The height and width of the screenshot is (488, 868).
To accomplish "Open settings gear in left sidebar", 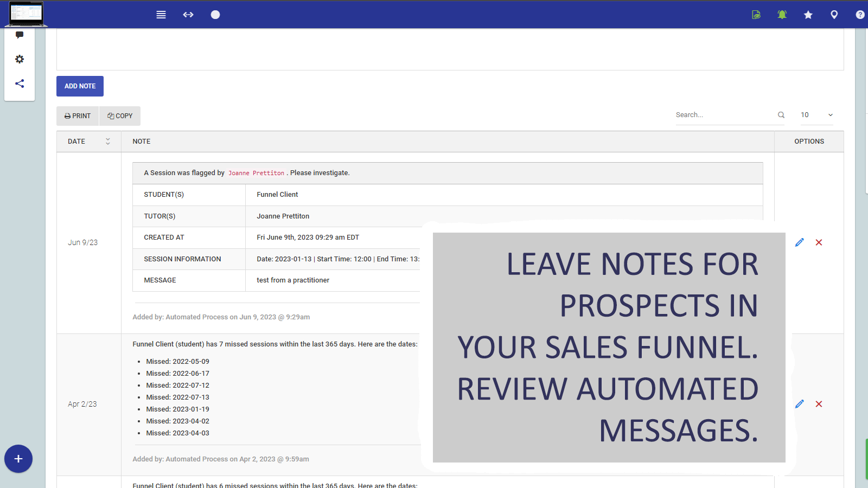I will click(x=20, y=59).
